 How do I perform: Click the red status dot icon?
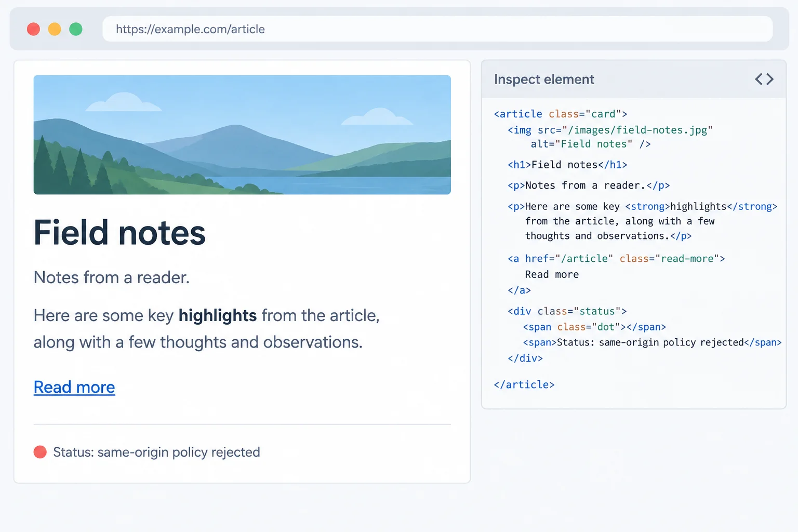40,452
